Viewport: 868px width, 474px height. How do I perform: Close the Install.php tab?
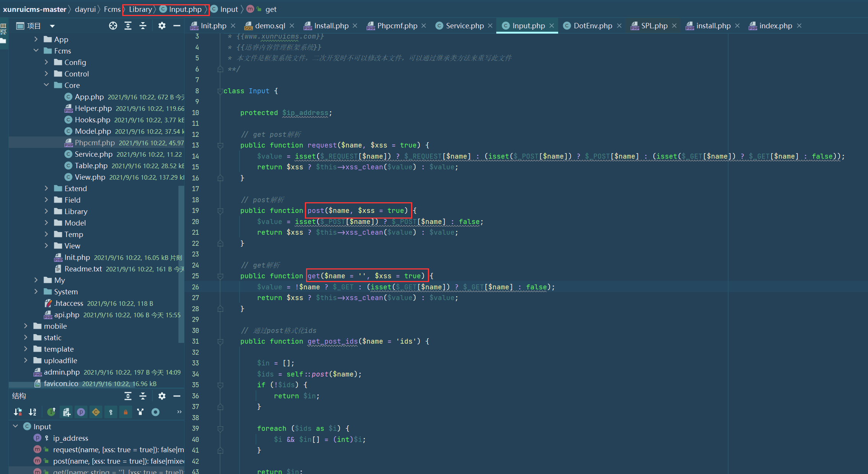[355, 26]
